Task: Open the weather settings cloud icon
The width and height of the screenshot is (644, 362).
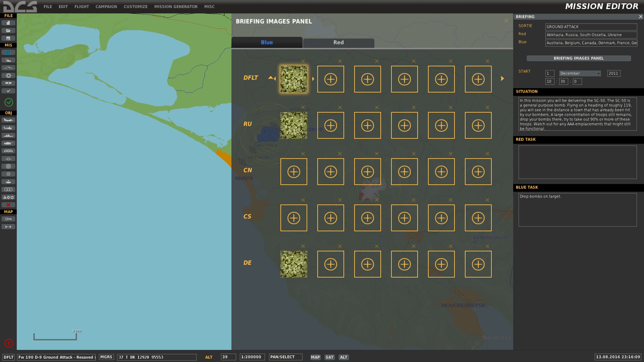Action: point(8,60)
